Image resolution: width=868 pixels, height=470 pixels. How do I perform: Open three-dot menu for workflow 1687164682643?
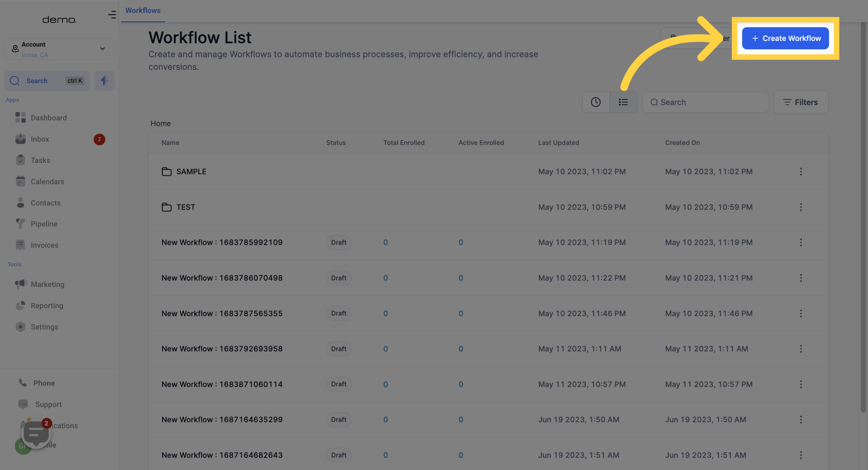coord(801,455)
